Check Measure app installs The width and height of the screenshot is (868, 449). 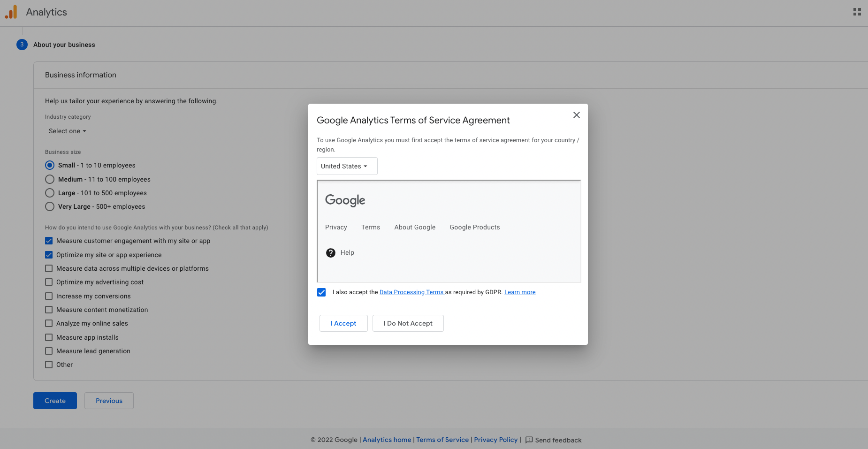pyautogui.click(x=49, y=337)
